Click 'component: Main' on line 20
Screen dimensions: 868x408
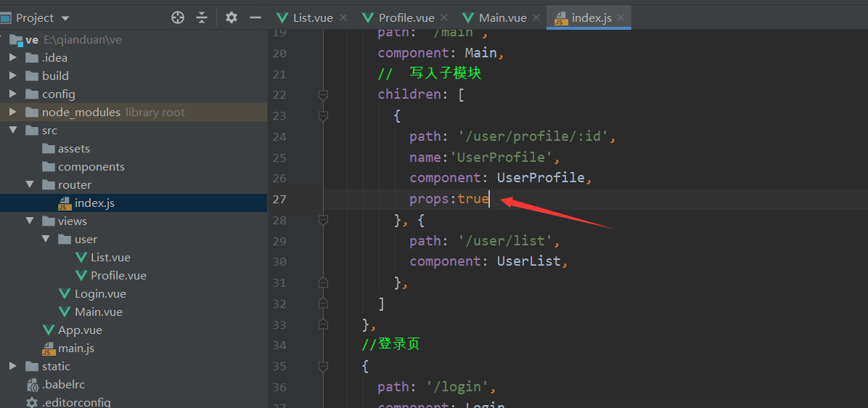click(438, 54)
